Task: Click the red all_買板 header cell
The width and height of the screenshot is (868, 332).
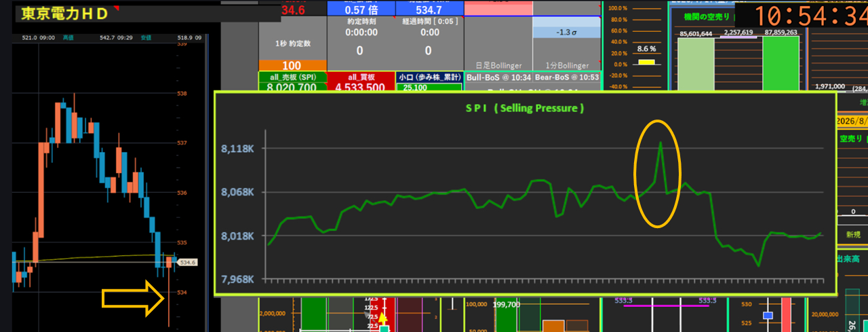Action: tap(361, 77)
